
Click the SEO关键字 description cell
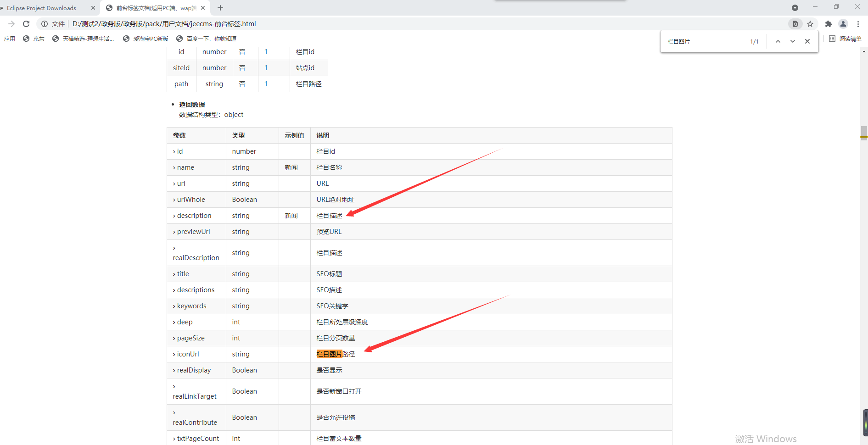[x=491, y=306]
